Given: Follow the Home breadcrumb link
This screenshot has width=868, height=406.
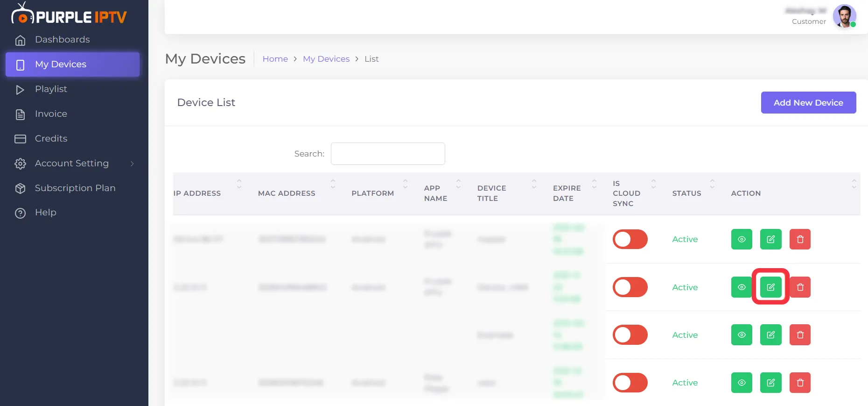Looking at the screenshot, I should [x=275, y=59].
